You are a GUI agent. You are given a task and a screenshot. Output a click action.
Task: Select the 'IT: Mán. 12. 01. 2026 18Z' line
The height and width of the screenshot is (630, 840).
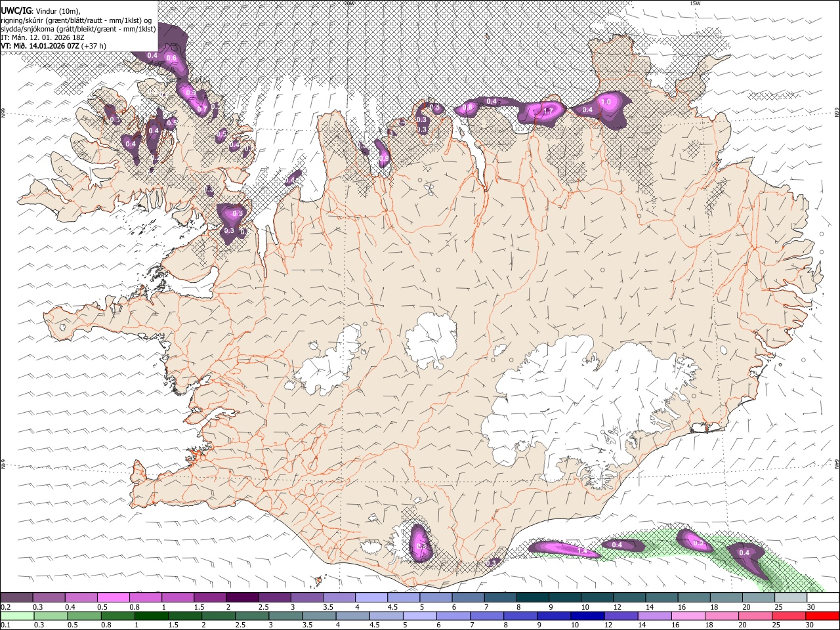(x=43, y=37)
